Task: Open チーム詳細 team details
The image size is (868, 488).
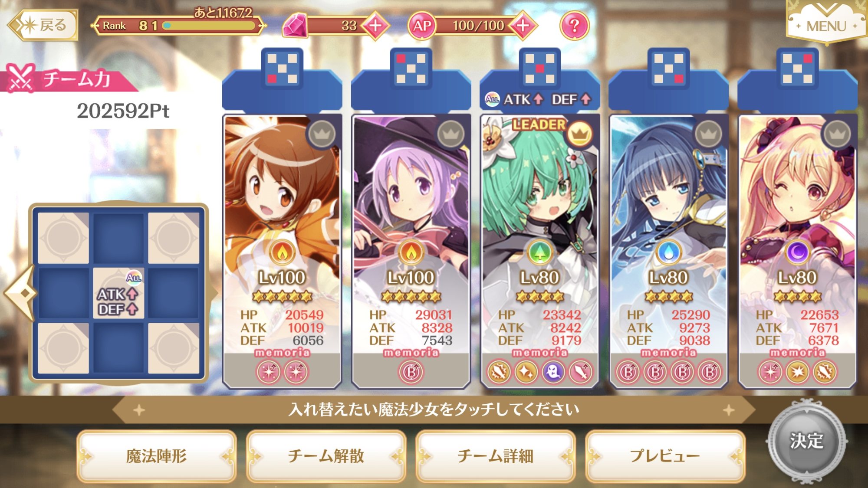Action: (495, 456)
